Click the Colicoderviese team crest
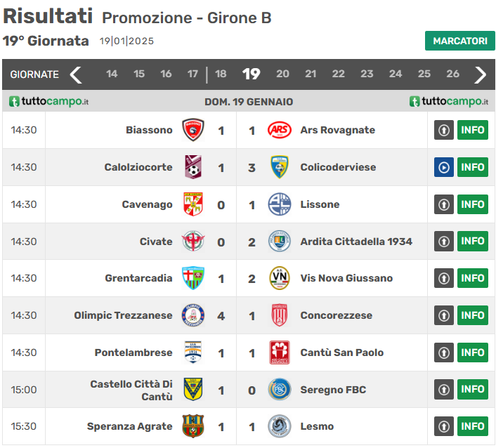The height and width of the screenshot is (448, 496). tap(279, 167)
